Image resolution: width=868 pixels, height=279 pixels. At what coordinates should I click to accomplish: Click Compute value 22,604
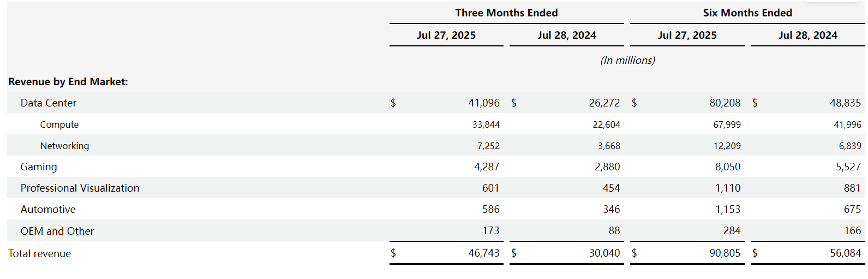[x=607, y=124]
